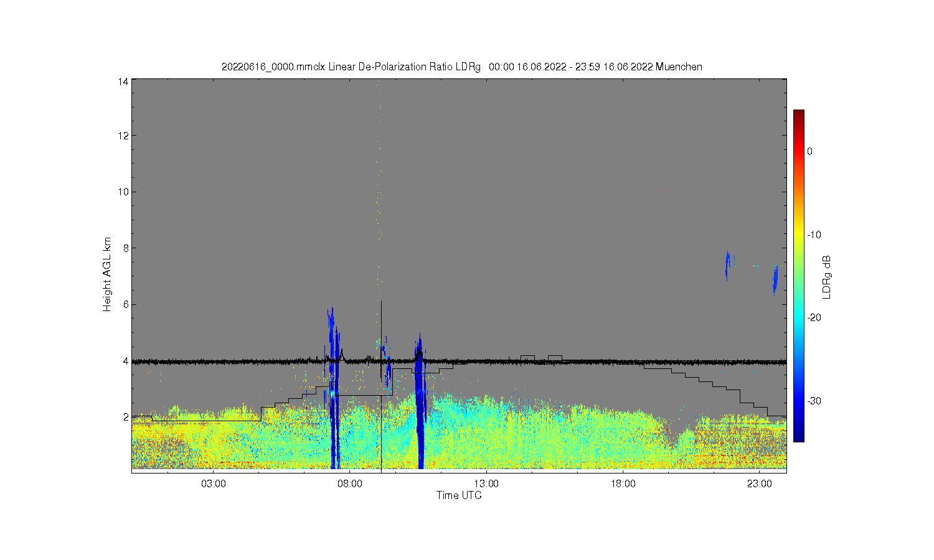Viewport: 934px width, 560px height.
Task: Click the height tick label 10
Action: pos(123,192)
